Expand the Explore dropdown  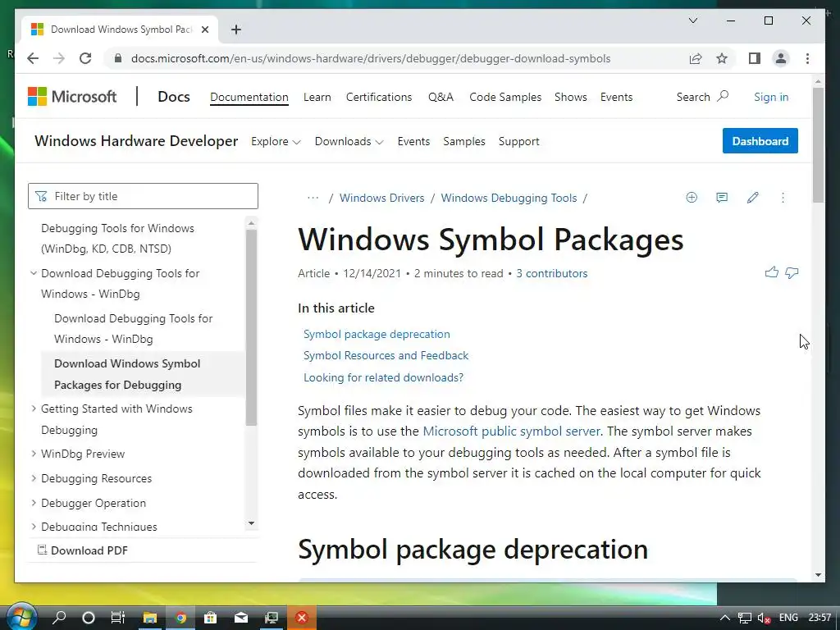click(276, 141)
